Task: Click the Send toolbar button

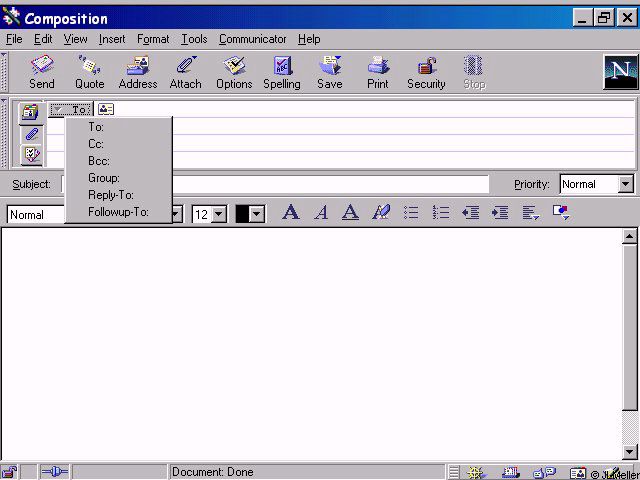Action: click(42, 72)
